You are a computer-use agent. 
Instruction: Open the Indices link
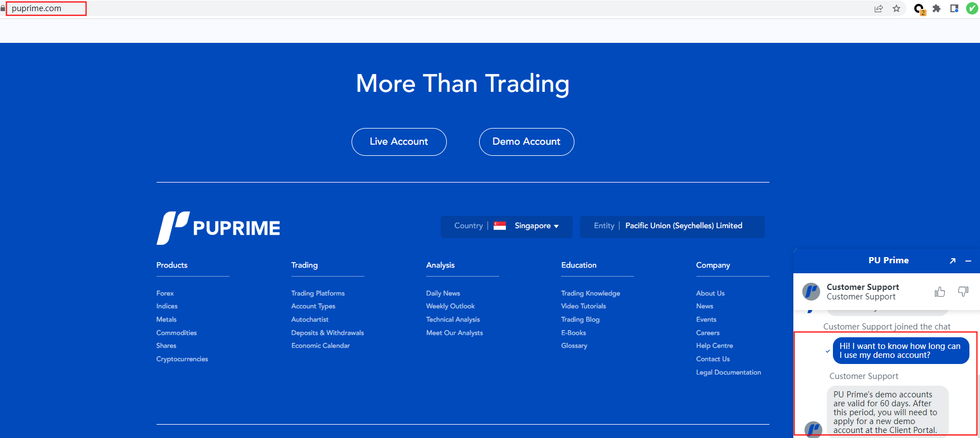167,306
